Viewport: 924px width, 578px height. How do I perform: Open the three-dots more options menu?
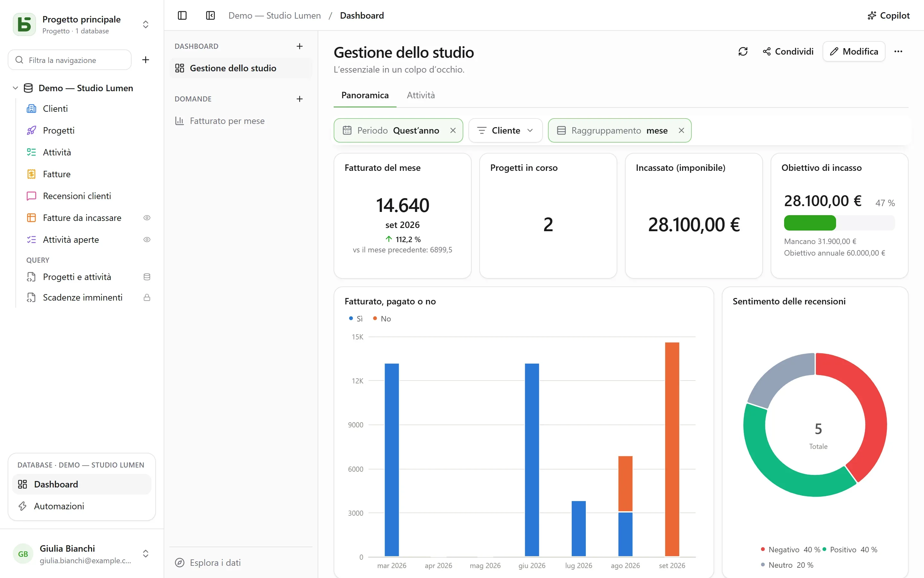coord(898,51)
